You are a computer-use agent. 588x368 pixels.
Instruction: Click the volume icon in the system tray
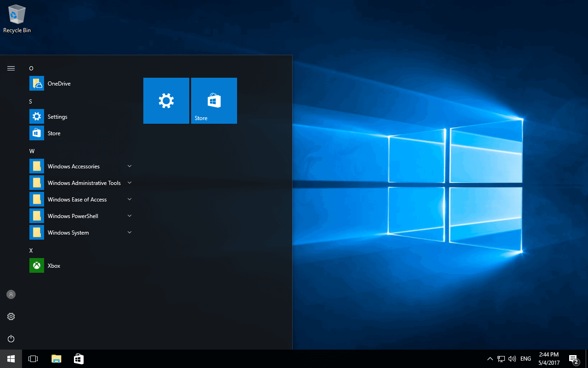(x=512, y=359)
